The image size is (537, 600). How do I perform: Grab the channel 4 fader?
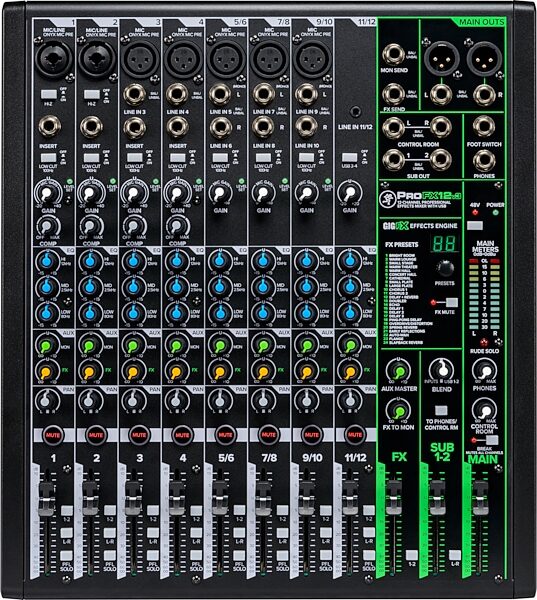[176, 498]
